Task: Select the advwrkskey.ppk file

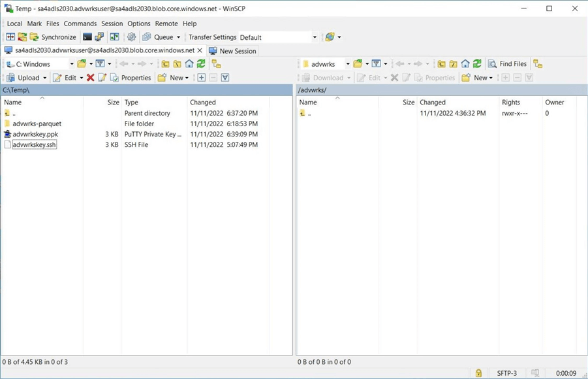Action: pyautogui.click(x=35, y=134)
